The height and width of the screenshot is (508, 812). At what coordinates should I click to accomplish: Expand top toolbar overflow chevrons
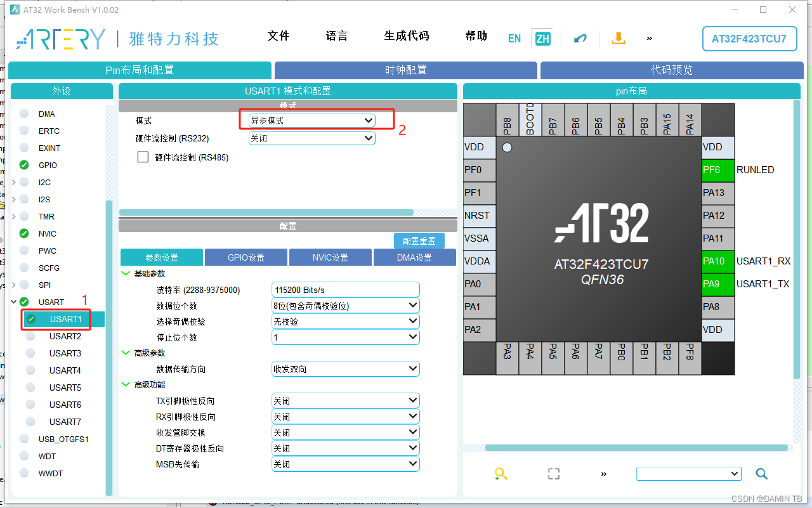coord(649,38)
